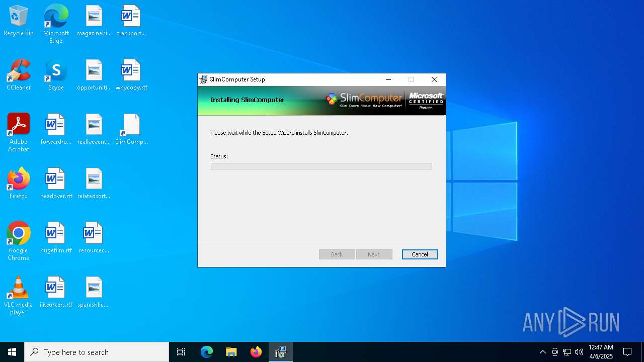Click the SlimComputer installer taskbar button
This screenshot has height=362, width=644.
coord(281,352)
